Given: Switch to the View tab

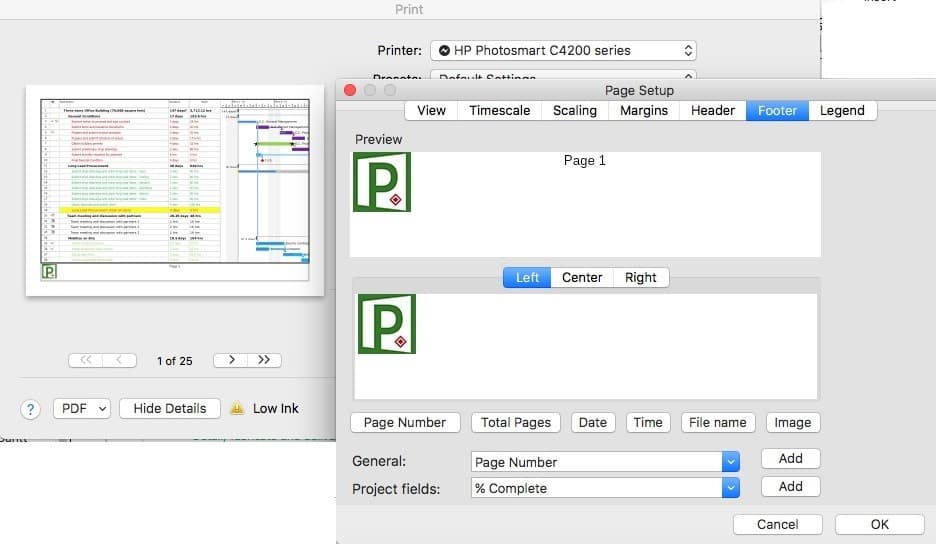Looking at the screenshot, I should [x=431, y=110].
